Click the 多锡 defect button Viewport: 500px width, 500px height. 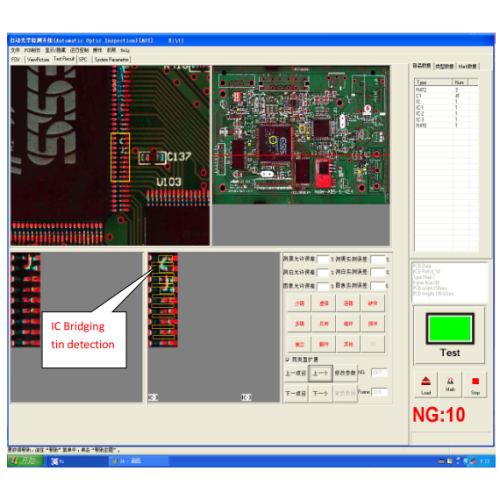(299, 324)
